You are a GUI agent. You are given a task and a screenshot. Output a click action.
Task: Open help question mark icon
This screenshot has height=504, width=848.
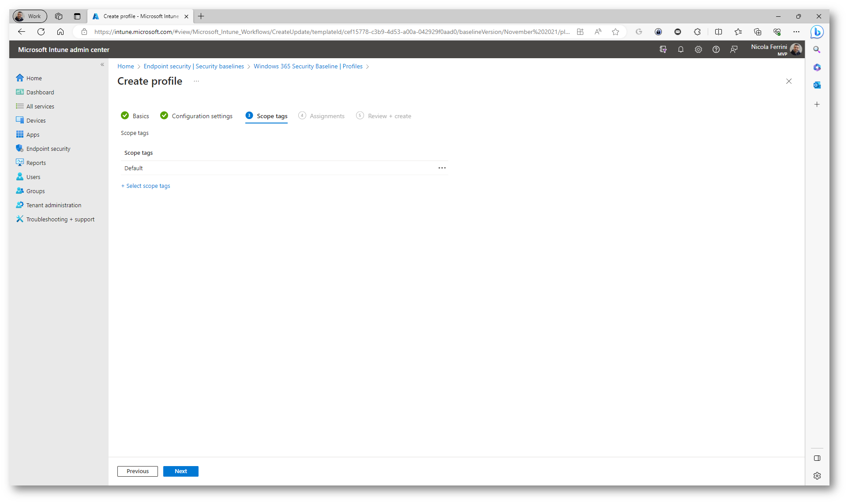point(716,49)
